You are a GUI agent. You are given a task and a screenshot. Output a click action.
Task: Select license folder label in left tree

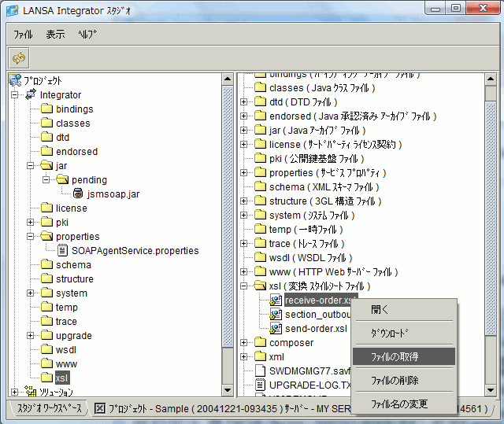[x=72, y=208]
